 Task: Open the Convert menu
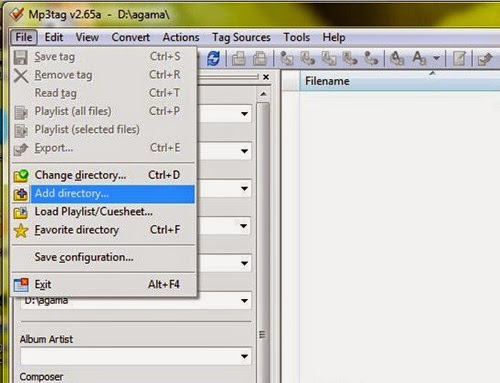[x=130, y=37]
